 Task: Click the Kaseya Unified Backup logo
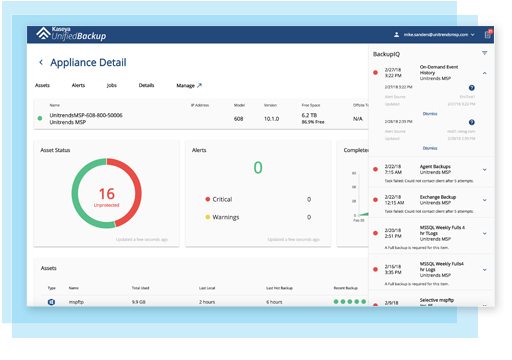pyautogui.click(x=71, y=34)
